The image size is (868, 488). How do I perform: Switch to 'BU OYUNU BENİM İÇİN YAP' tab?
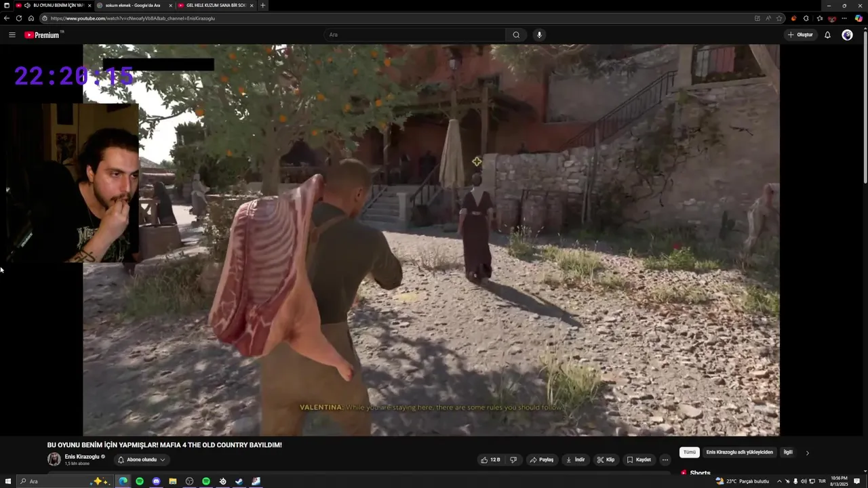[54, 5]
